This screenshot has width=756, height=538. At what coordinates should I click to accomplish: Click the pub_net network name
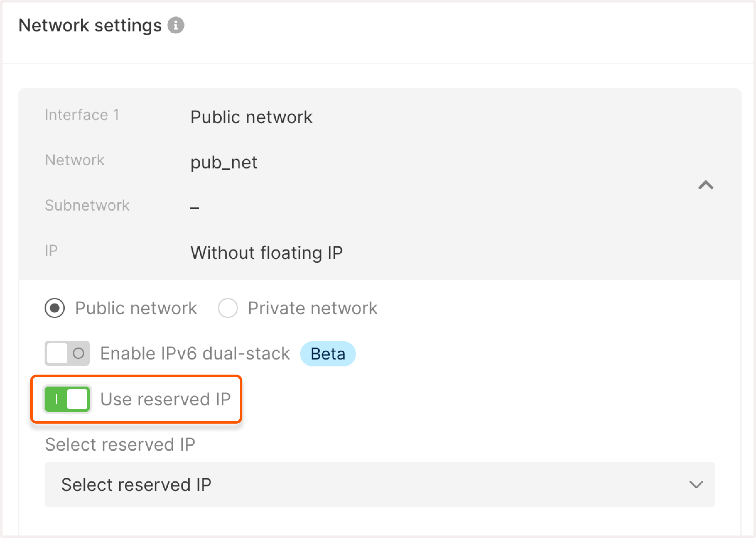[224, 162]
